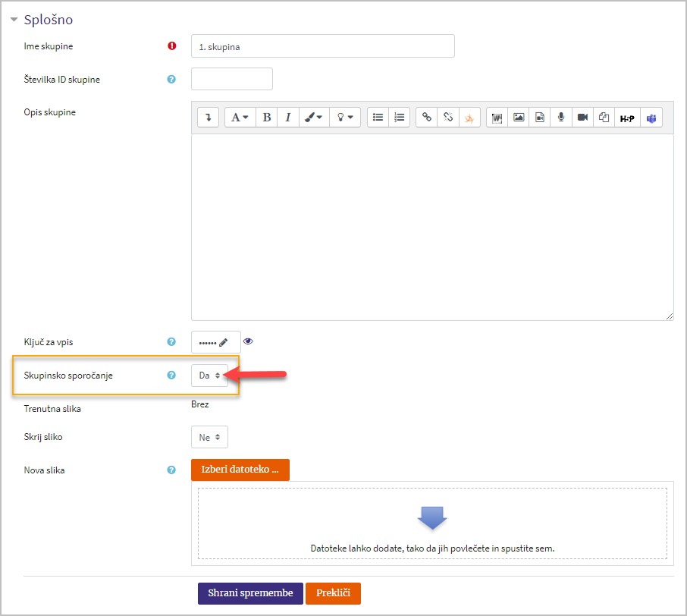
Task: Click the orange prevent auto-link icon
Action: click(x=469, y=118)
